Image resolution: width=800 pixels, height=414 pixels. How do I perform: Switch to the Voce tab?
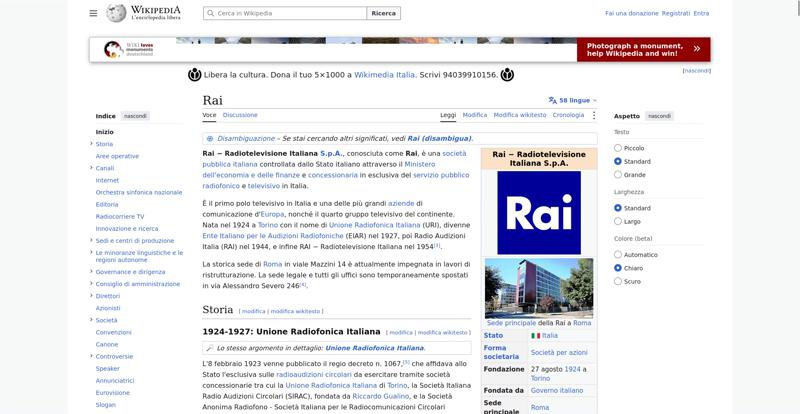[x=209, y=115]
